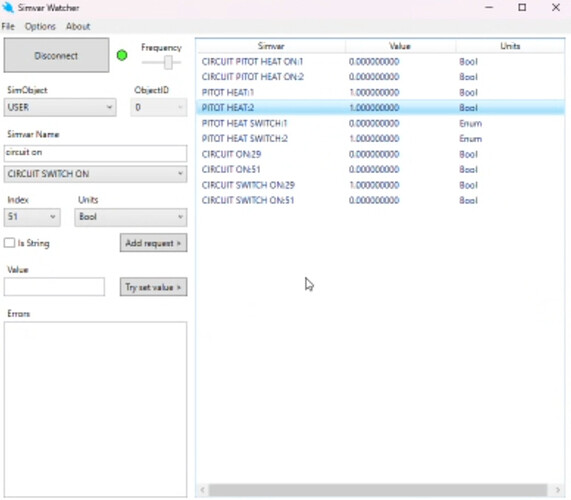Select the PITOT HEAT SWITCH:1 row

(380, 123)
